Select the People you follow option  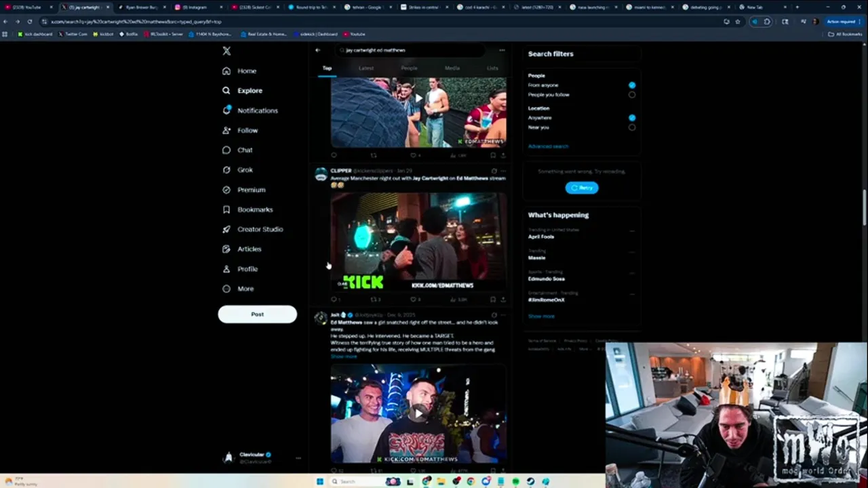[632, 95]
